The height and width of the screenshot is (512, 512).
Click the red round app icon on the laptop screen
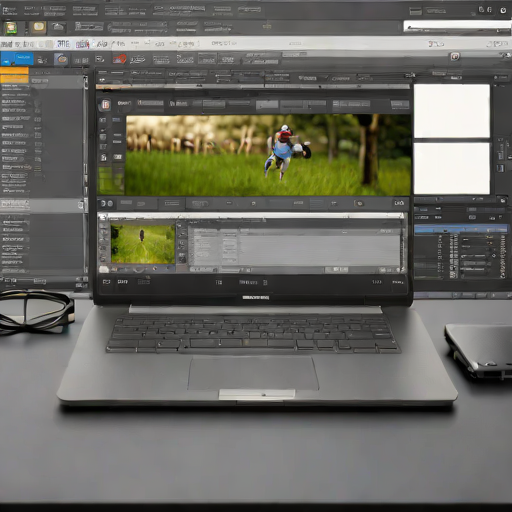(x=105, y=105)
